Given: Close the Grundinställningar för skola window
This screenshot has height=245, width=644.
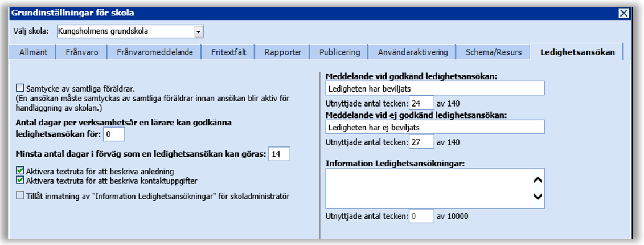Looking at the screenshot, I should (624, 13).
